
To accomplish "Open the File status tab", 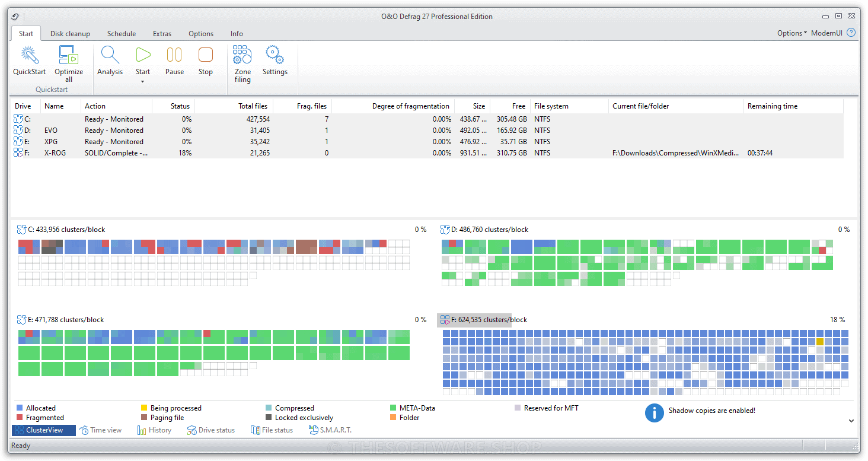I will [272, 430].
